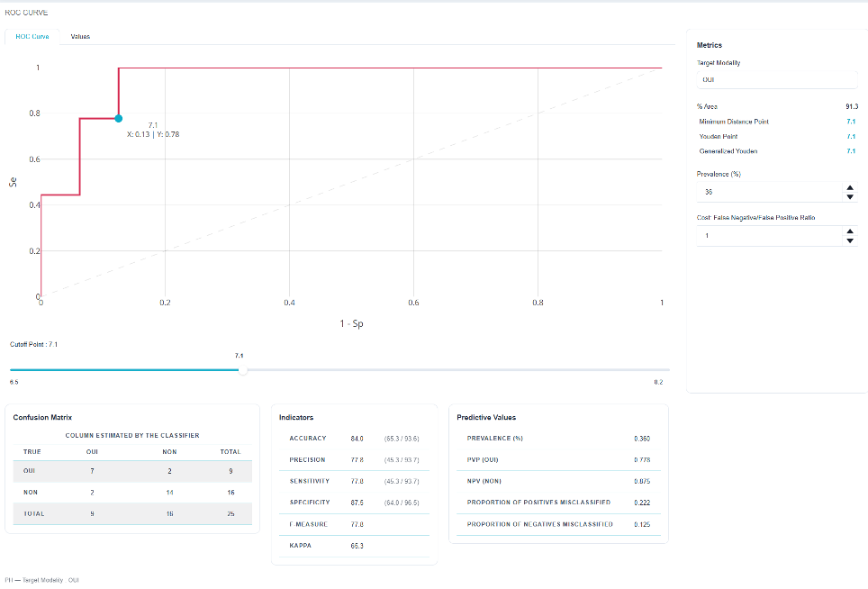Increase the cost ratio value
The image size is (868, 589).
(850, 231)
